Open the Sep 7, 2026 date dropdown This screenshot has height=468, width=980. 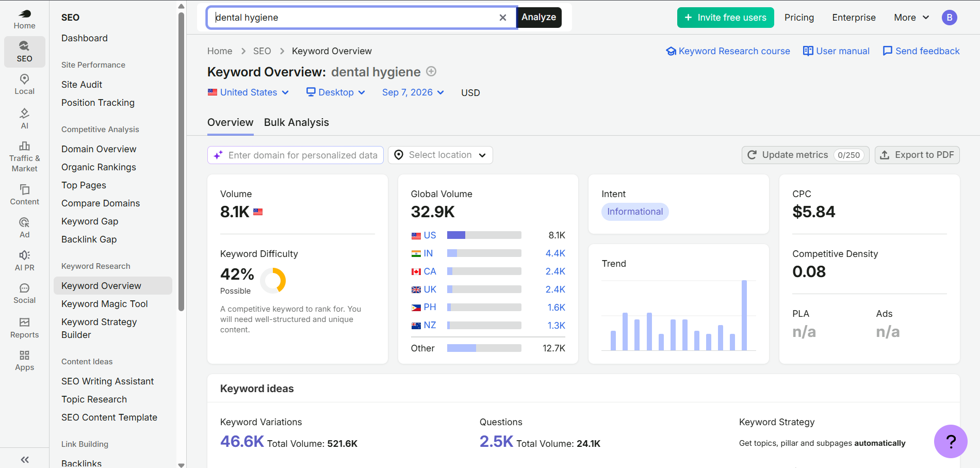click(x=413, y=92)
